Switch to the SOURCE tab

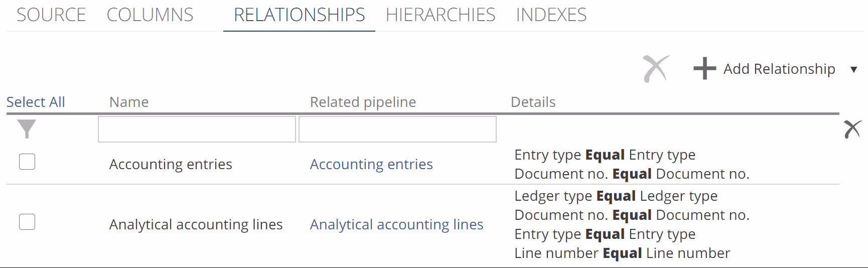pyautogui.click(x=51, y=15)
